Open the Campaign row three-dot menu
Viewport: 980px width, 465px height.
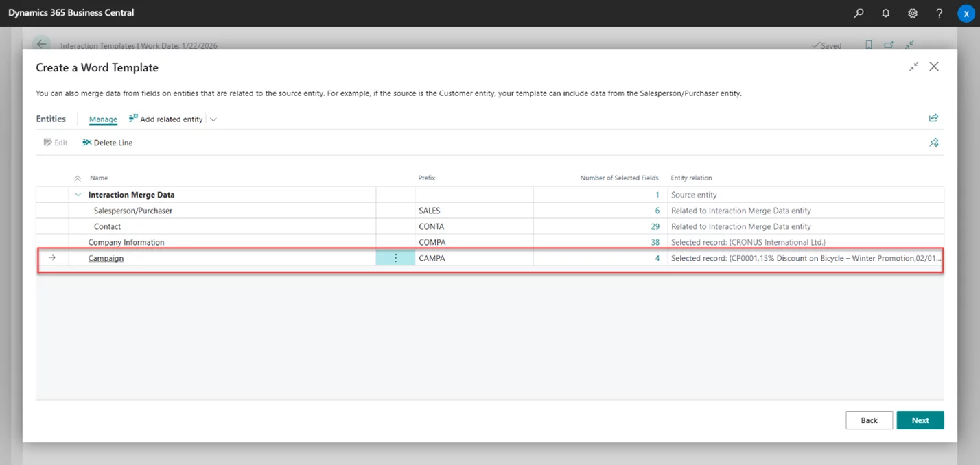[395, 258]
